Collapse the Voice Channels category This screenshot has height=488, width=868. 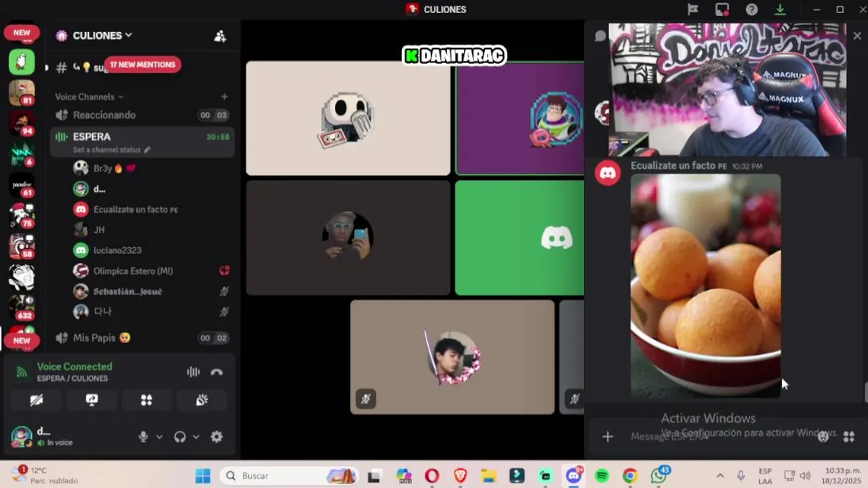89,97
